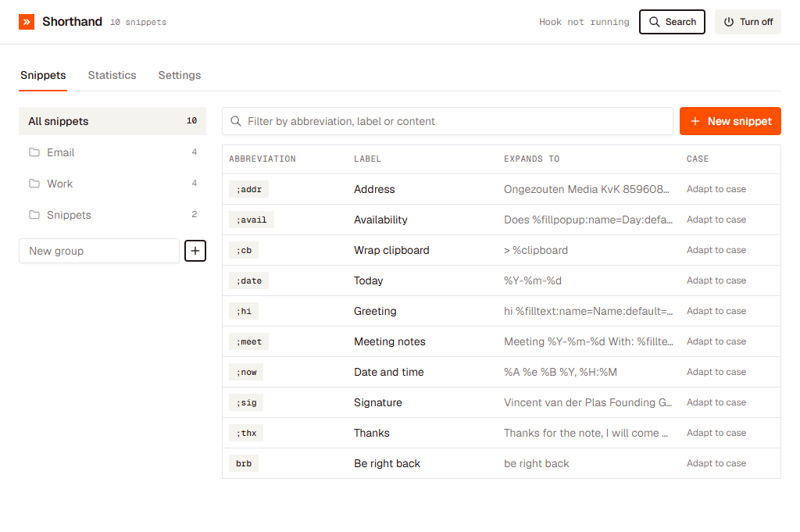
Task: Open the Today snippet label
Action: [369, 281]
